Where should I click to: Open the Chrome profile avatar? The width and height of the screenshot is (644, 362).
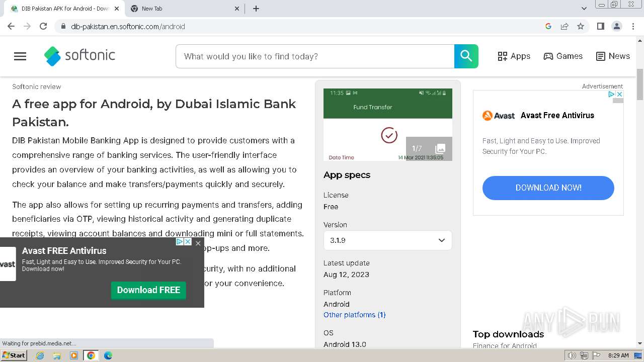(x=616, y=26)
